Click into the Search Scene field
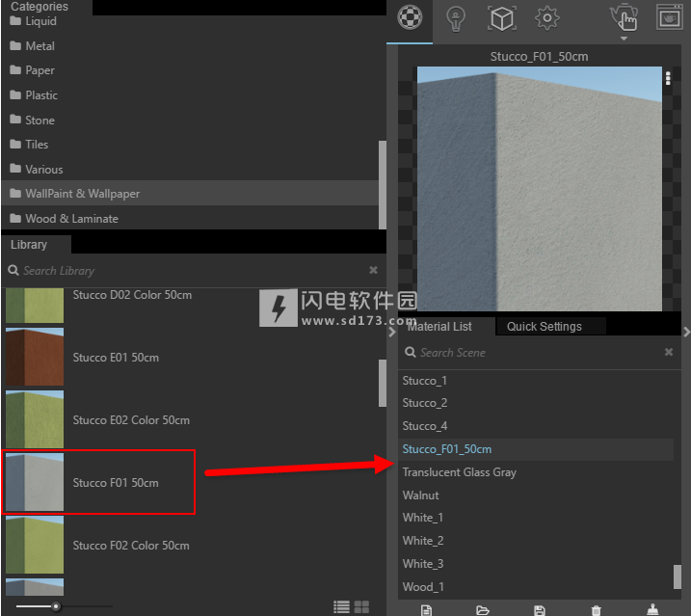The height and width of the screenshot is (616, 691). [x=540, y=352]
